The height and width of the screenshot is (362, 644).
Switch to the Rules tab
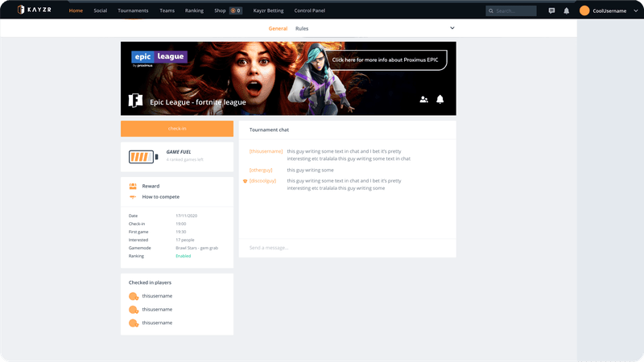[302, 28]
